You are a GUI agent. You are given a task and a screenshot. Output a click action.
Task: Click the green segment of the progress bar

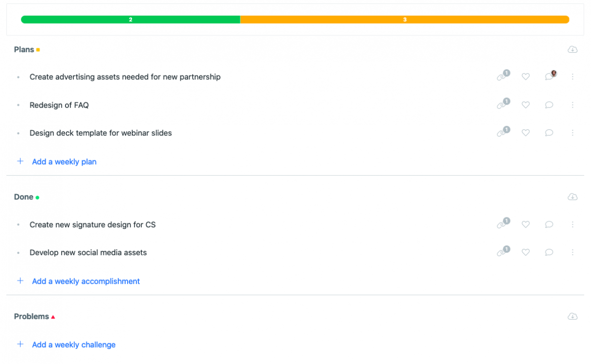coord(131,20)
